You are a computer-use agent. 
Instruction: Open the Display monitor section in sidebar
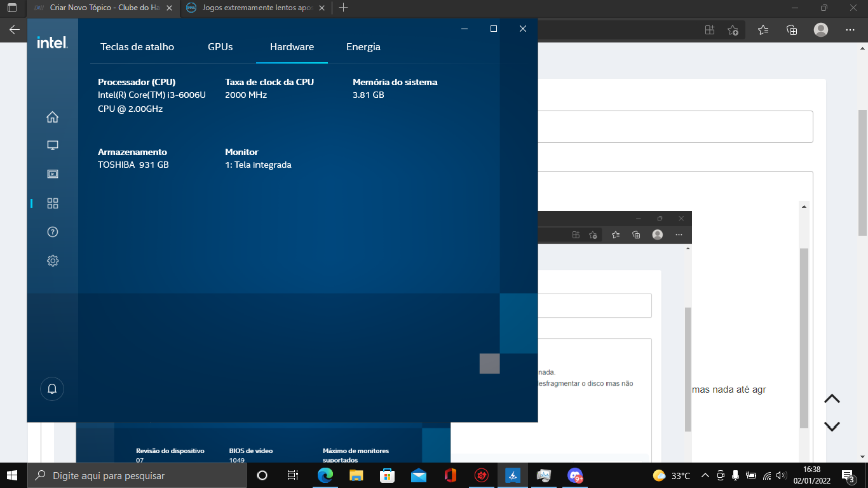tap(53, 146)
